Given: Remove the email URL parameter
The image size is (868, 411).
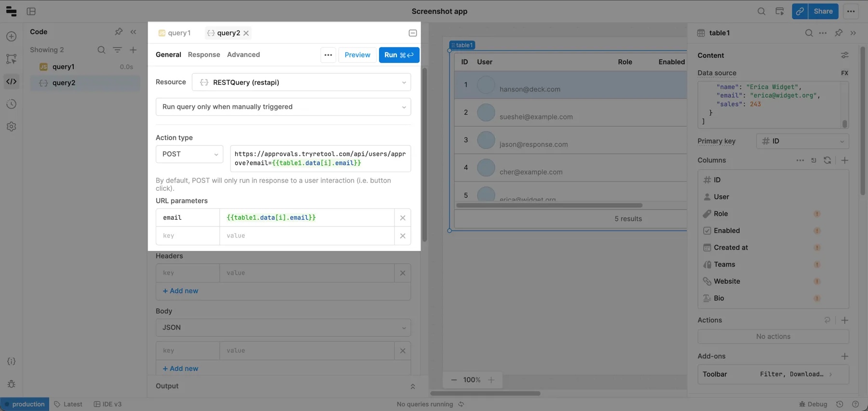Looking at the screenshot, I should click(403, 218).
